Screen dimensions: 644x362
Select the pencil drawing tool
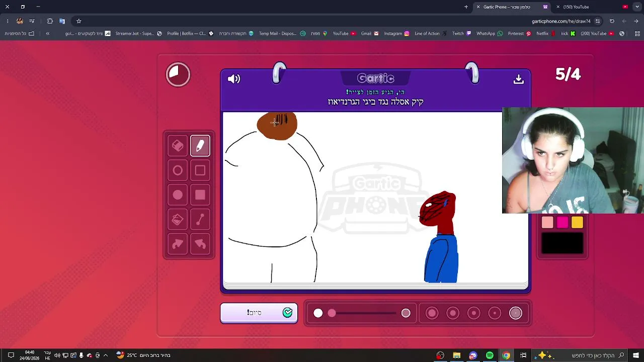pos(200,146)
